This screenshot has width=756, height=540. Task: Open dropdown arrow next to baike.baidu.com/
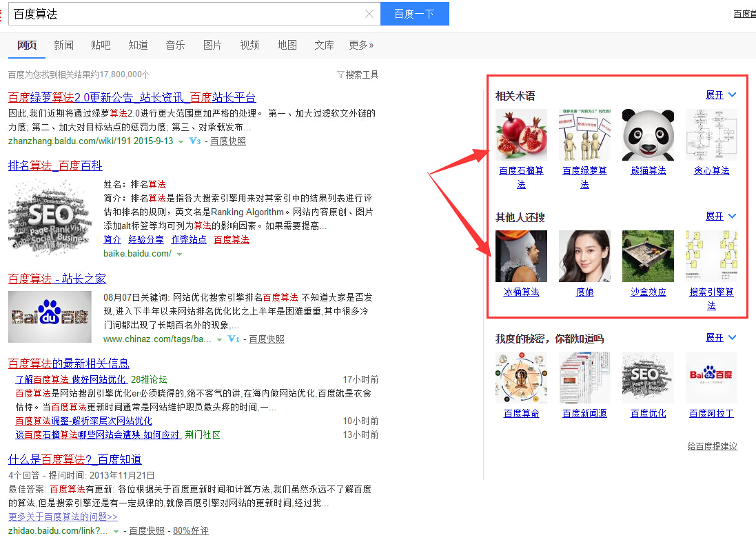coord(180,254)
